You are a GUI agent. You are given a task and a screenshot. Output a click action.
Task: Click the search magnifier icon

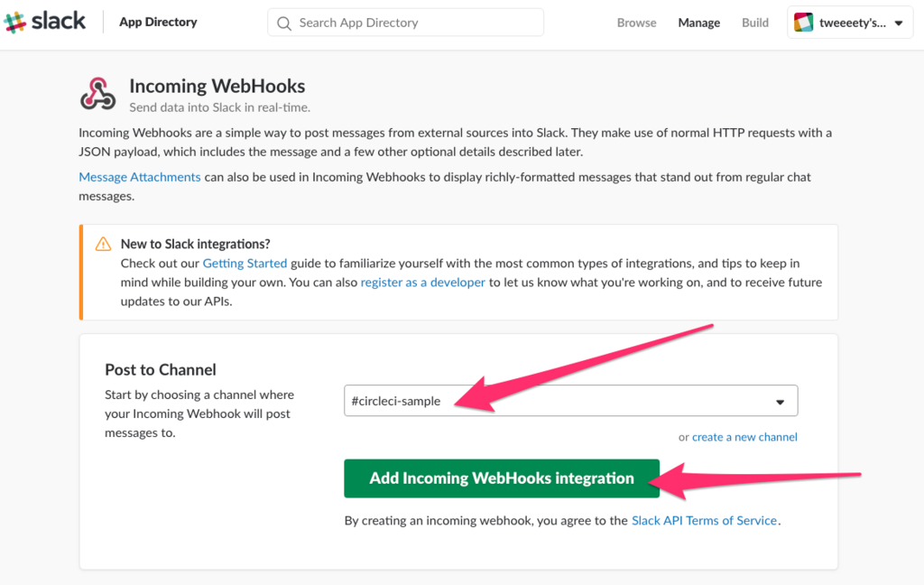click(x=284, y=23)
